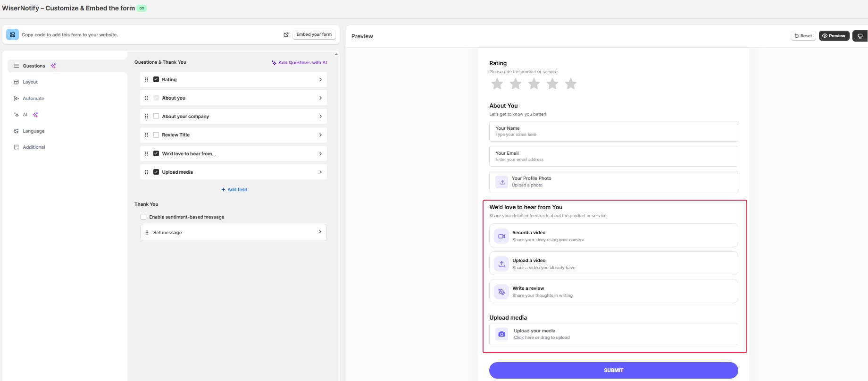
Task: Click the desktop device view icon
Action: coord(860,36)
